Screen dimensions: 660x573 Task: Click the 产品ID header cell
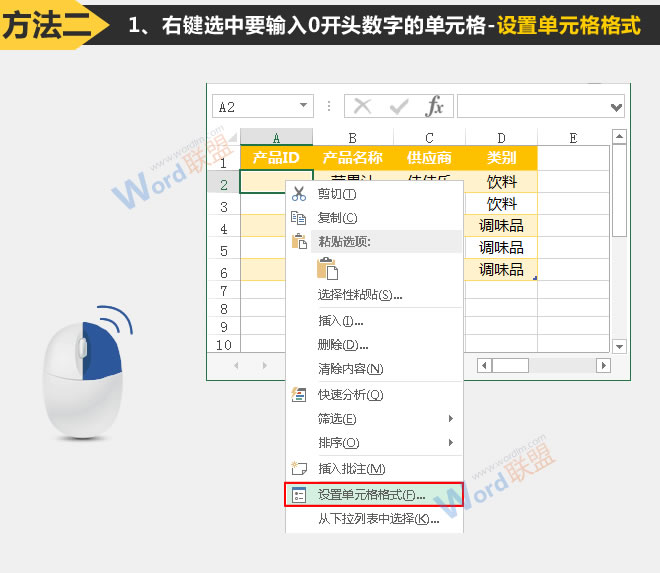pyautogui.click(x=276, y=158)
